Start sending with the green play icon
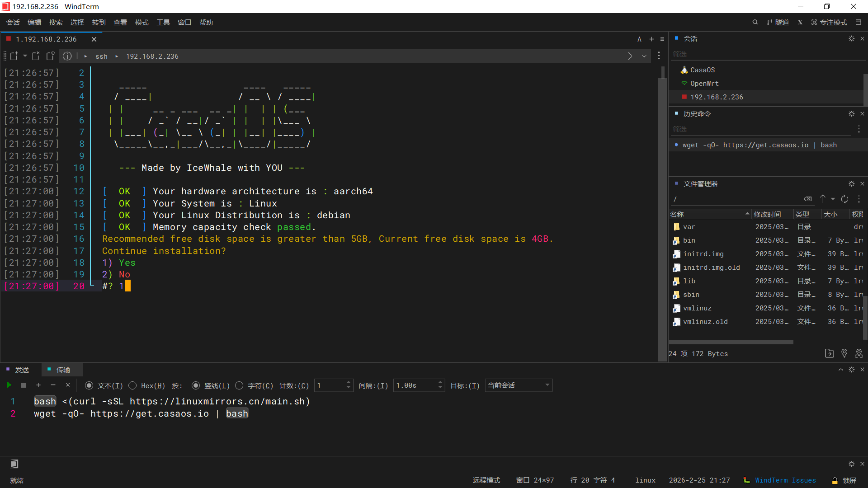Viewport: 868px width, 488px height. 9,385
